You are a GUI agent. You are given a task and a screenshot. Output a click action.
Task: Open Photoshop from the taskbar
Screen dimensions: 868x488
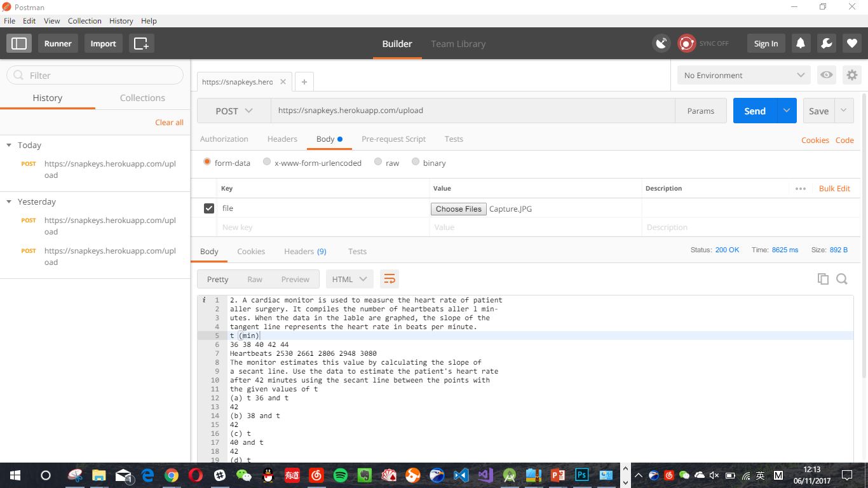[581, 475]
